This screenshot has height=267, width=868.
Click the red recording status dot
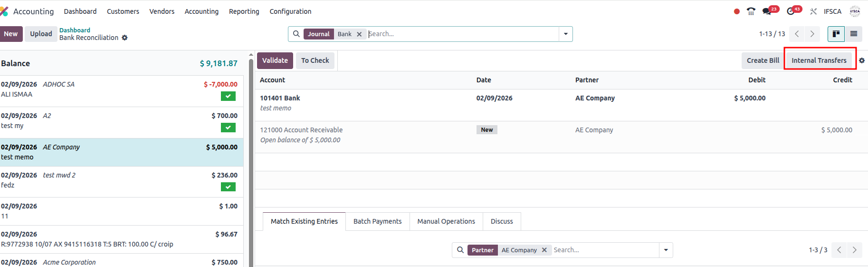click(737, 11)
